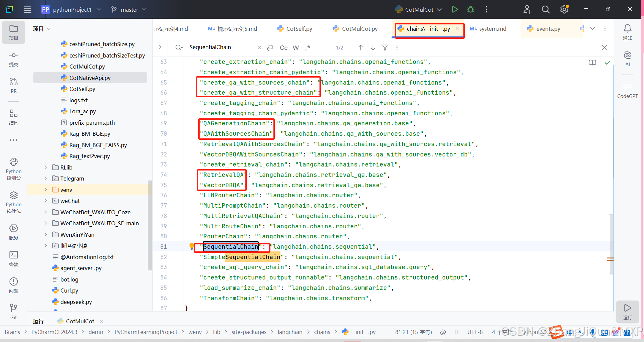Open the Project tool window

click(x=13, y=32)
